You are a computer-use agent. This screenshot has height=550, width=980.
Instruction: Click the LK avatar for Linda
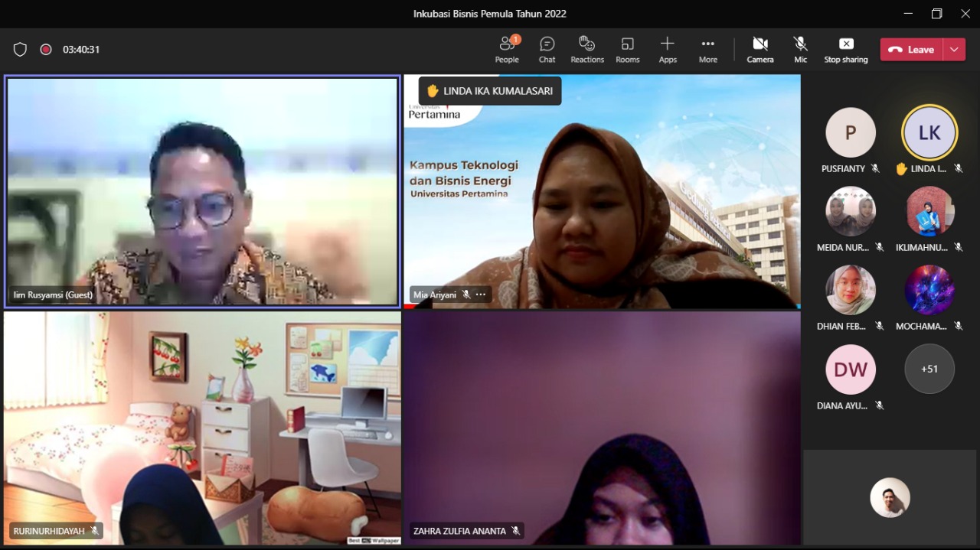click(929, 132)
